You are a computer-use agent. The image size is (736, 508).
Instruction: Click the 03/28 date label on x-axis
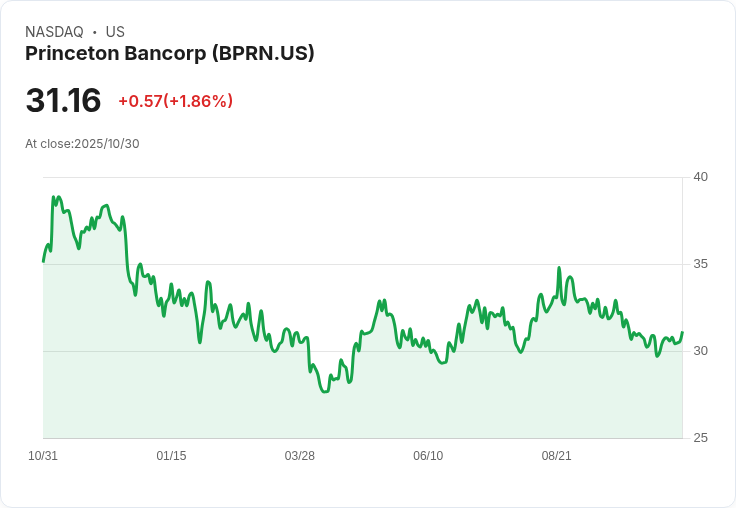coord(299,456)
